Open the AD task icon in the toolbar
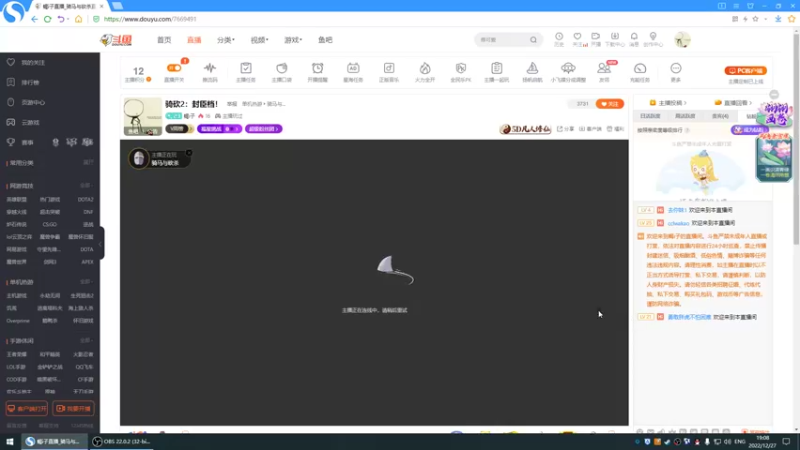The width and height of the screenshot is (800, 450). point(353,68)
